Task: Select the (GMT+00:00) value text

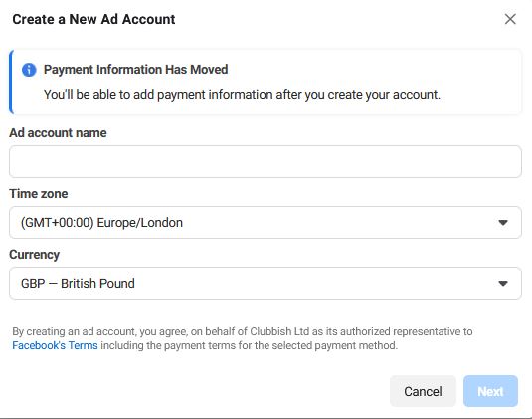Action: [58, 223]
